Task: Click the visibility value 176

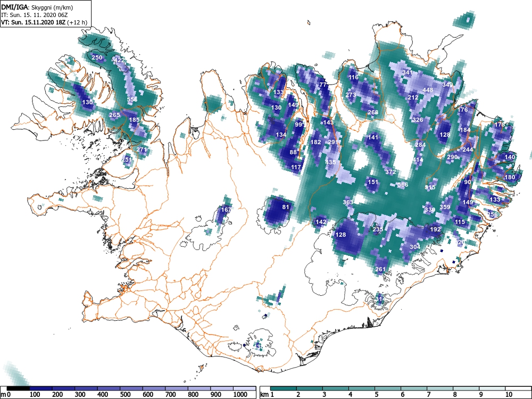Action: tap(463, 109)
